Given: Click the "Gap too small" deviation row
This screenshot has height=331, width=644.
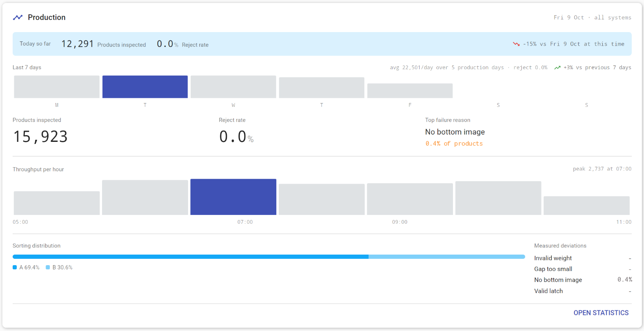Looking at the screenshot, I should [583, 269].
